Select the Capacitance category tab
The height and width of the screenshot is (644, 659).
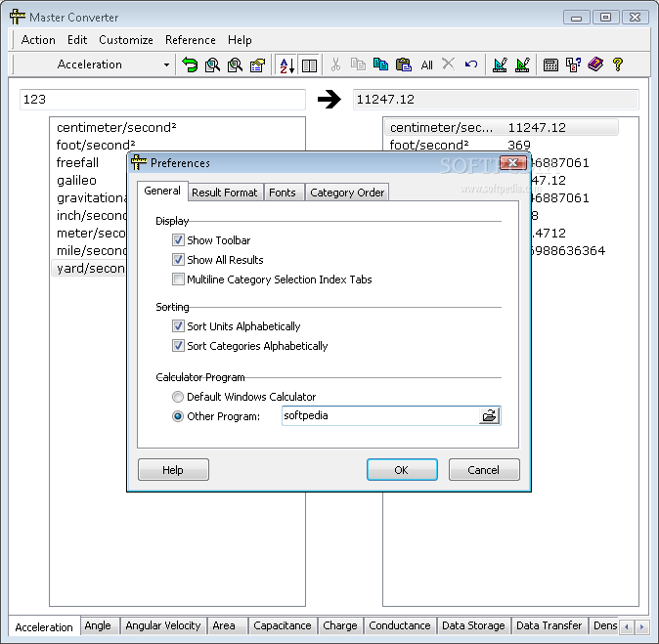click(283, 625)
